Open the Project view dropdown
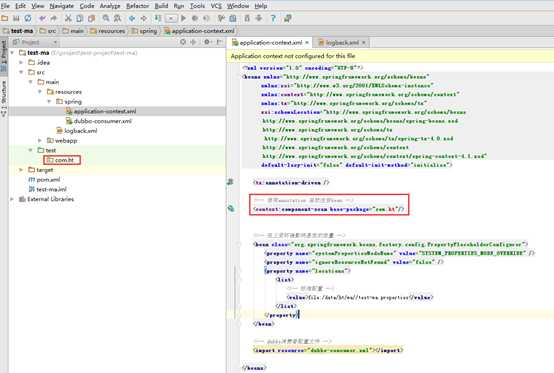The image size is (554, 373). [x=35, y=42]
